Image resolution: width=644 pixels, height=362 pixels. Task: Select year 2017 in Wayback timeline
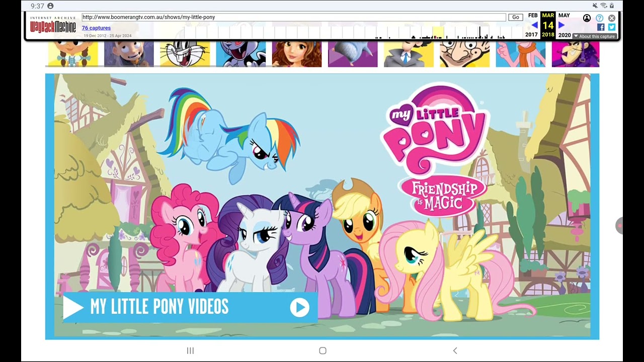pyautogui.click(x=531, y=35)
